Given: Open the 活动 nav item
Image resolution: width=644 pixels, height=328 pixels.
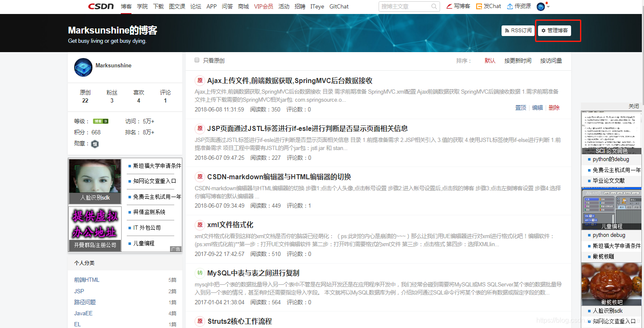Looking at the screenshot, I should (284, 6).
